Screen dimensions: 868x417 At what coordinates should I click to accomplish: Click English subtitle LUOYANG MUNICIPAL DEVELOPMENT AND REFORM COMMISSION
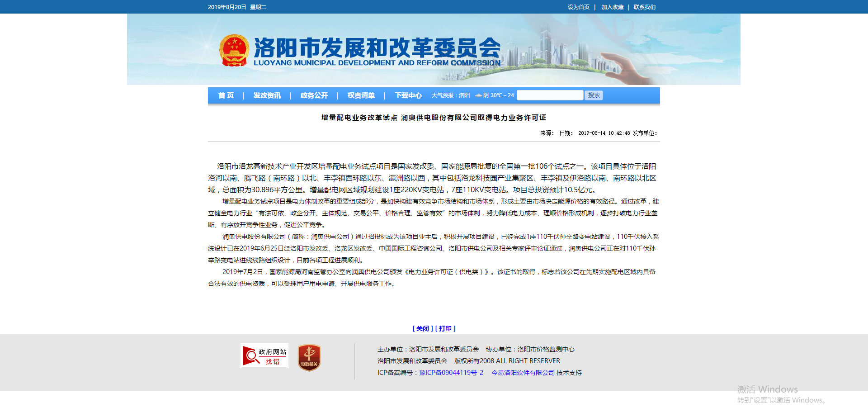click(377, 63)
